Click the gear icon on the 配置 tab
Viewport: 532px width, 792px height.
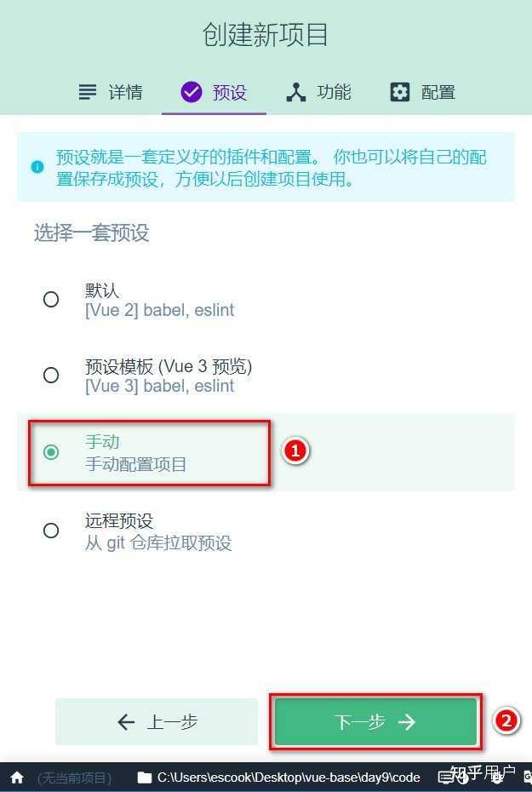[399, 91]
